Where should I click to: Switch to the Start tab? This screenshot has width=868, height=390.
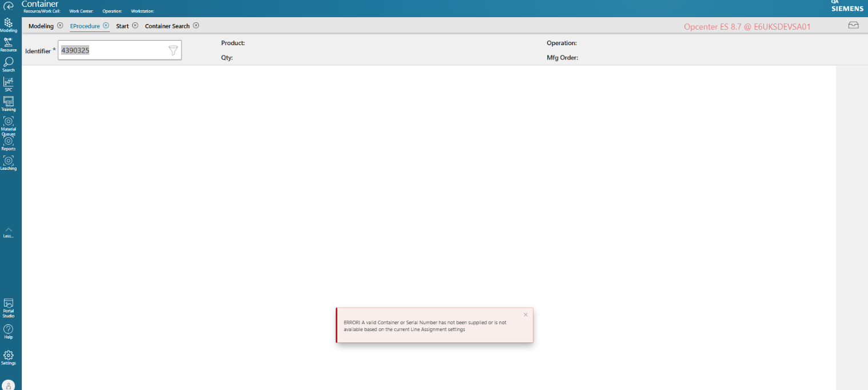click(122, 26)
